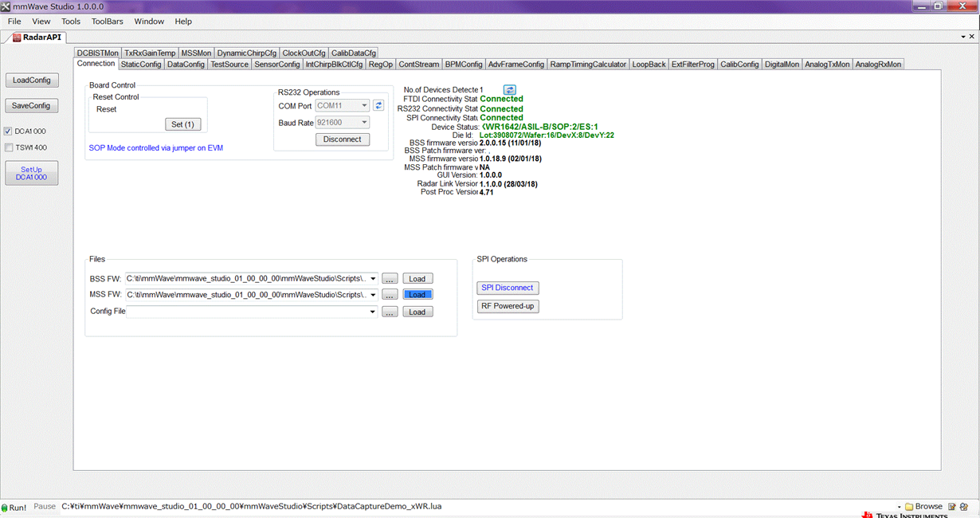The image size is (980, 518).
Task: Open the ExtFilterProg tab
Action: (693, 65)
